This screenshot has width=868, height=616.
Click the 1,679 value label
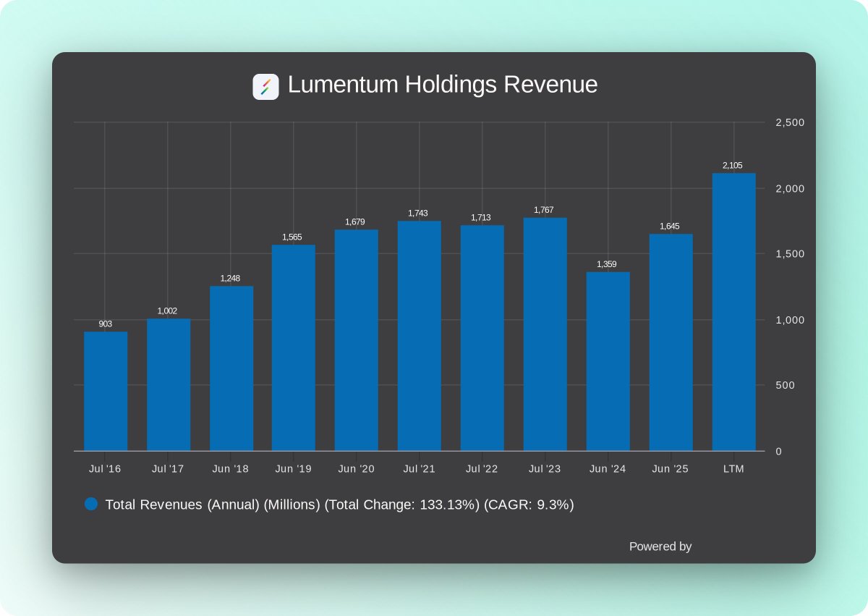[355, 221]
